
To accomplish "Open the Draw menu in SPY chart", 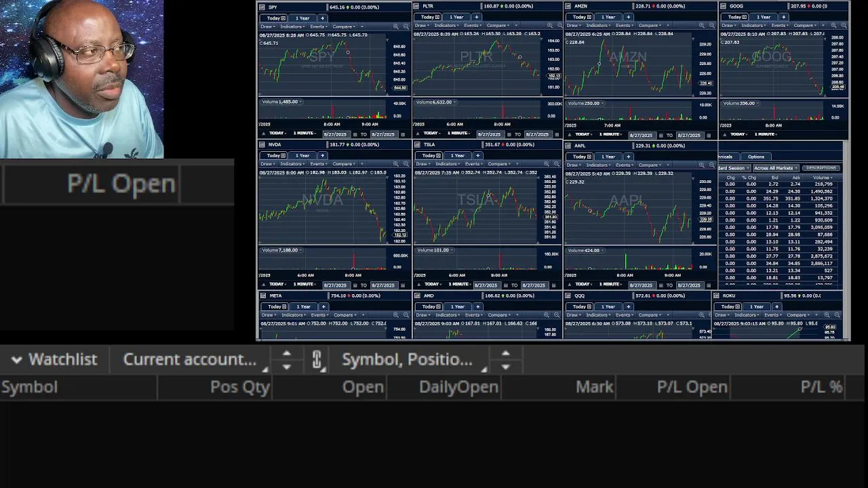I will pyautogui.click(x=269, y=26).
